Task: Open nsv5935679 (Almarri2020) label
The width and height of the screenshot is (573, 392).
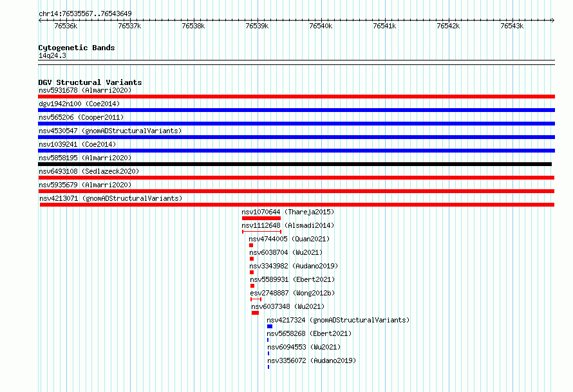Action: [85, 185]
